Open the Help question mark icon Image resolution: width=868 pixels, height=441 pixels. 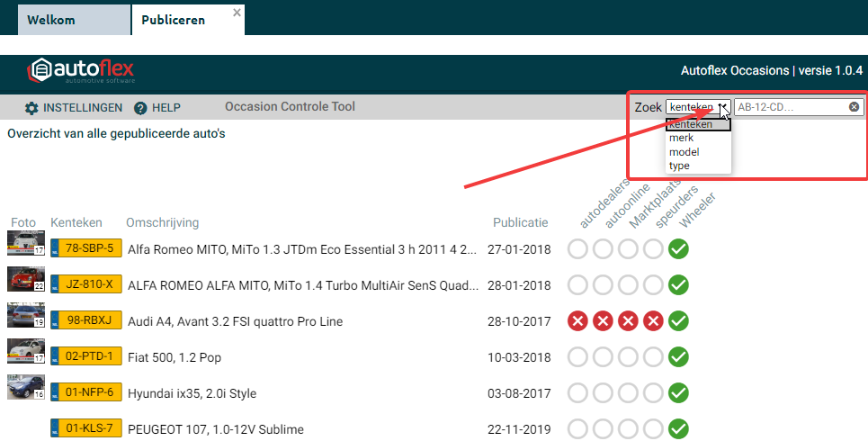(140, 108)
